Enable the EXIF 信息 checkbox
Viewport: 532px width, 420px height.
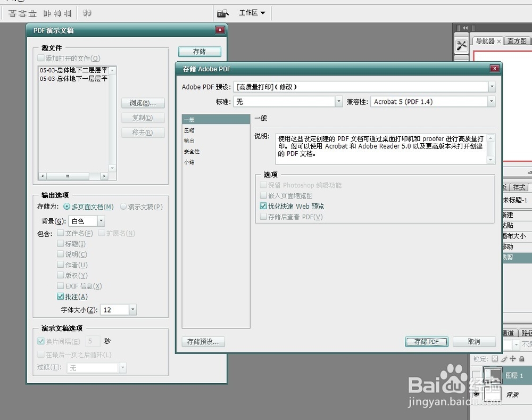click(x=61, y=286)
